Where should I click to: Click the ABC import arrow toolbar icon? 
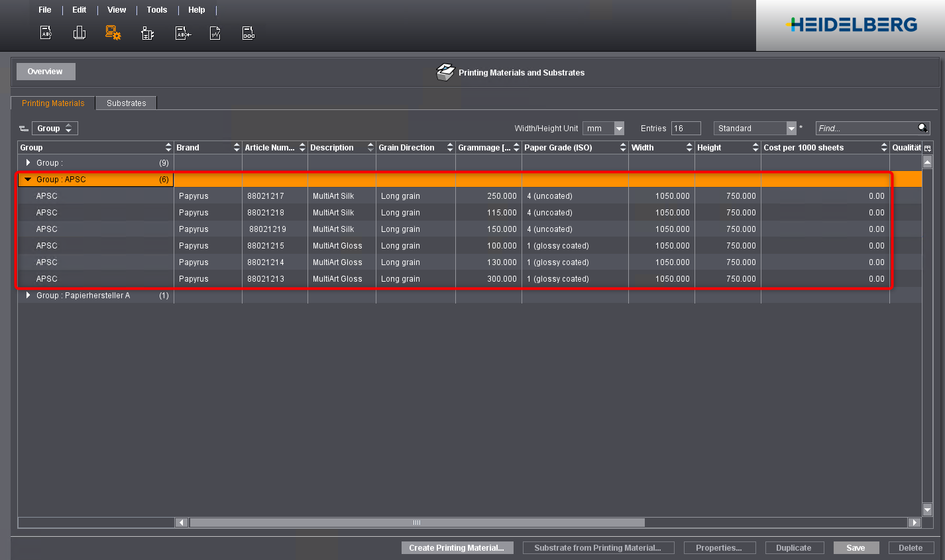(182, 33)
